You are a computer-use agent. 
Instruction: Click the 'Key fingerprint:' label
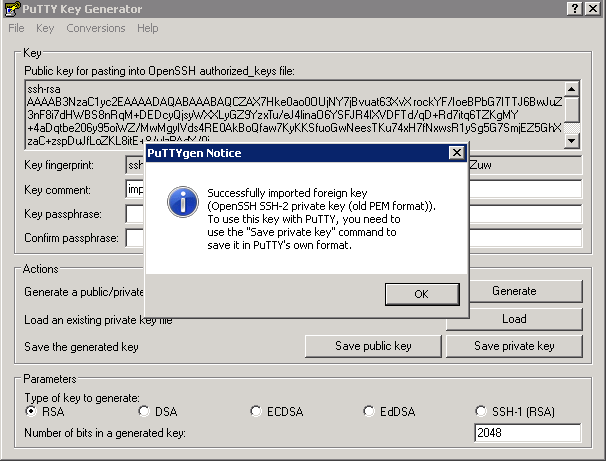click(59, 165)
